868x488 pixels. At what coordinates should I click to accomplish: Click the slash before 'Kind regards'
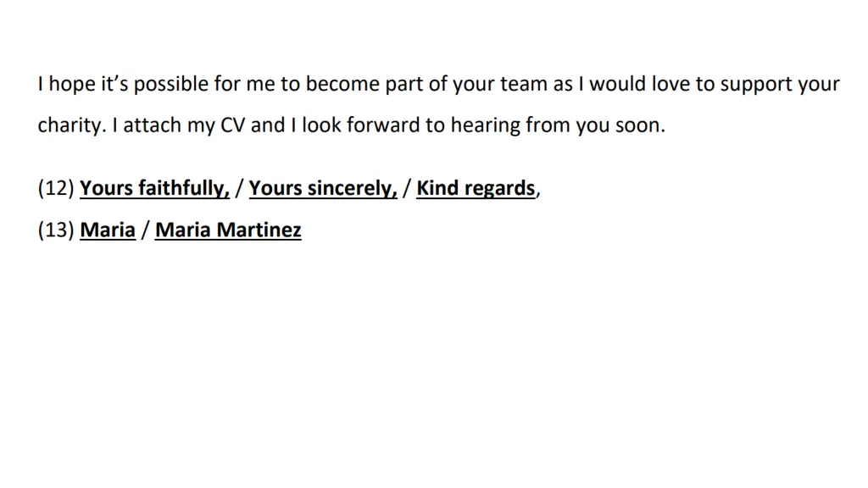pos(407,188)
